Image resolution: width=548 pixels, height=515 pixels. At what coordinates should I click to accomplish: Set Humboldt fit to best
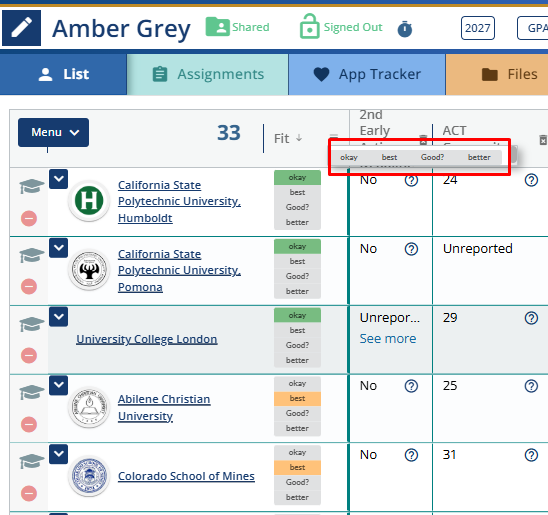(297, 193)
